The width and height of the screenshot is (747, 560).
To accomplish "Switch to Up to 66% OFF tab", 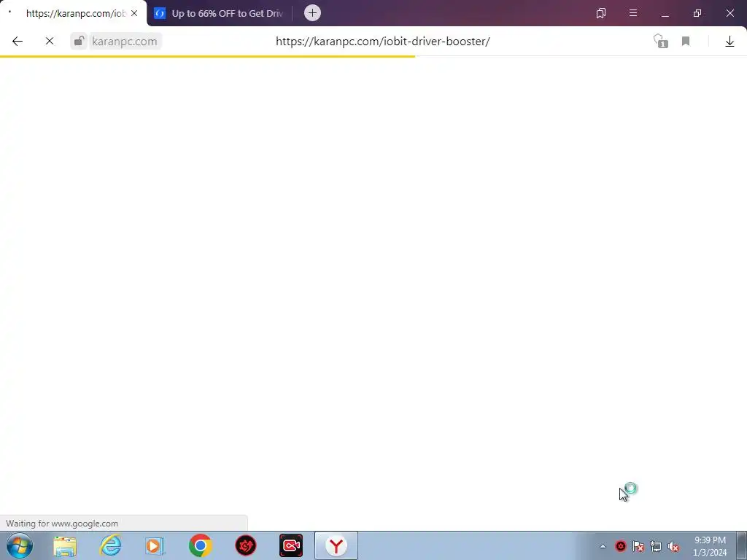I will (220, 13).
